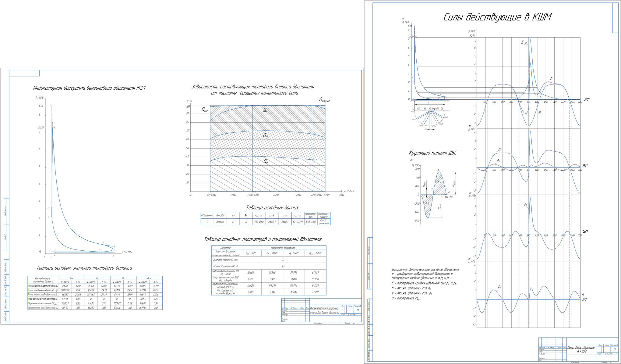Click the 'pT' curve label on bottom graph
Viewport: 621px width, 364px height.
pyautogui.click(x=500, y=287)
